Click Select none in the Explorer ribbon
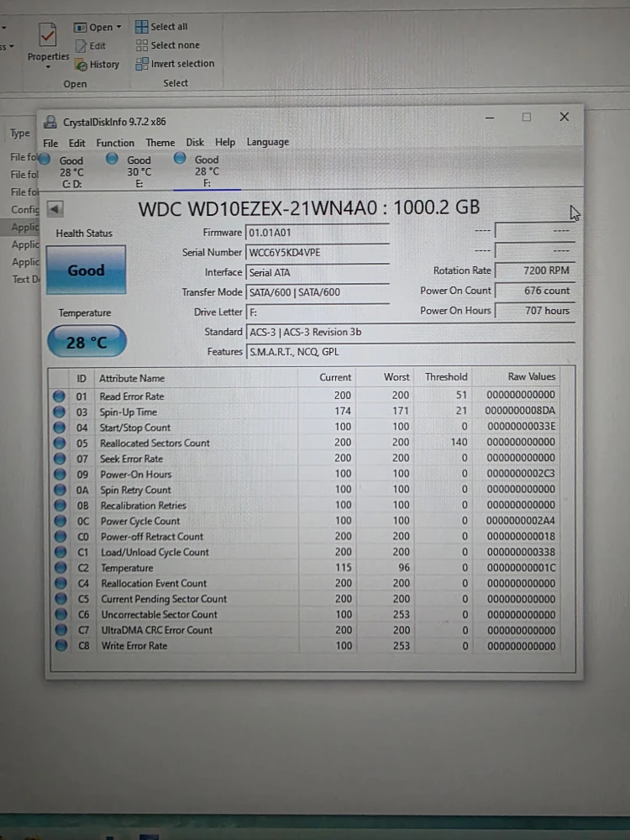The image size is (630, 840). pyautogui.click(x=167, y=45)
